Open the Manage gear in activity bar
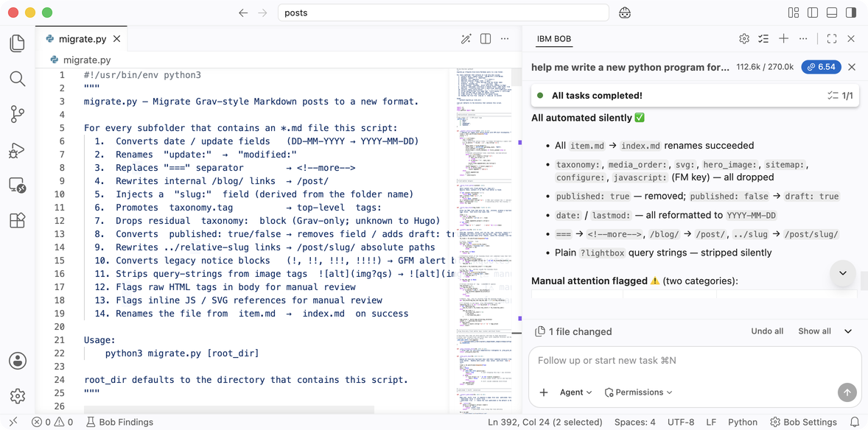The image size is (868, 430). coord(17,396)
